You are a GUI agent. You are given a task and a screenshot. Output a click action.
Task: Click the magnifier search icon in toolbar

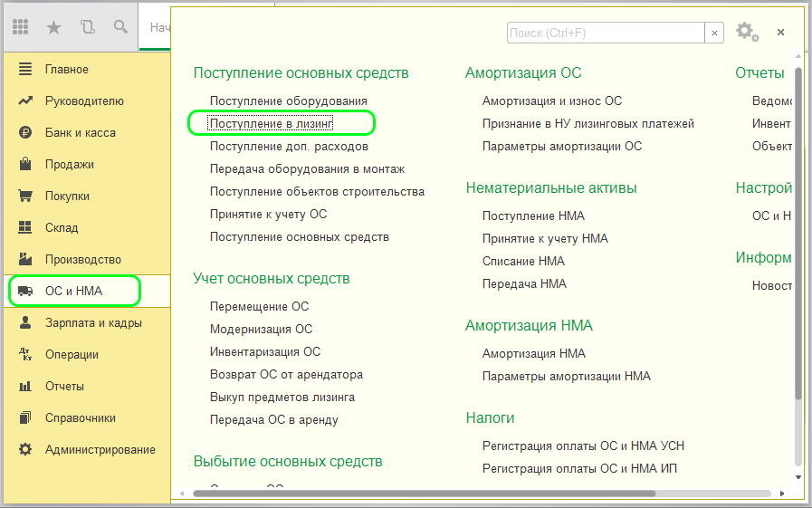click(120, 27)
